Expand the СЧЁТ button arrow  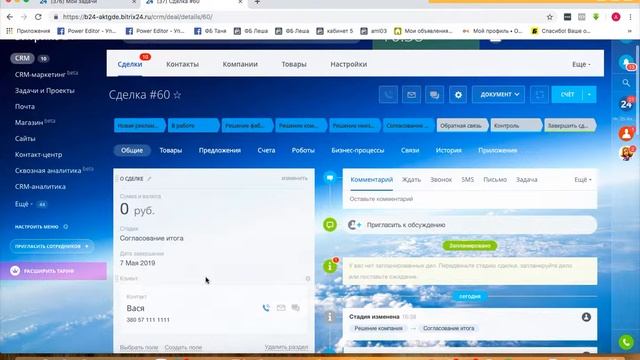pyautogui.click(x=589, y=95)
